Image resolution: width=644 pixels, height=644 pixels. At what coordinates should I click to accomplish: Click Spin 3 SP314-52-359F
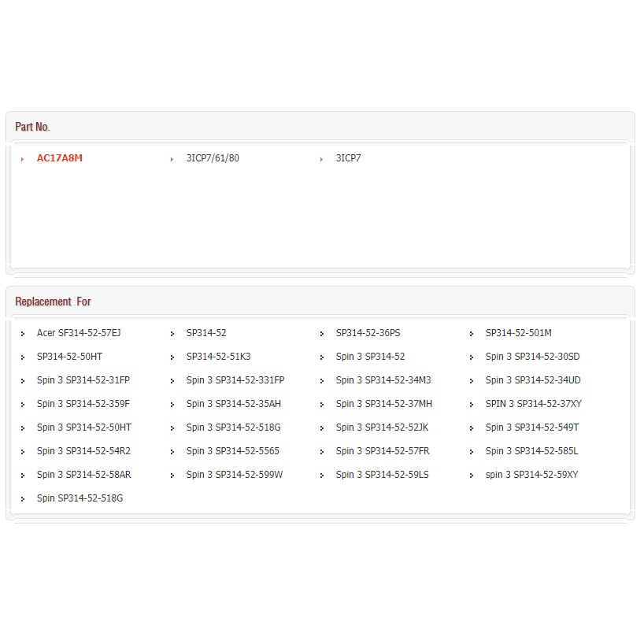83,404
